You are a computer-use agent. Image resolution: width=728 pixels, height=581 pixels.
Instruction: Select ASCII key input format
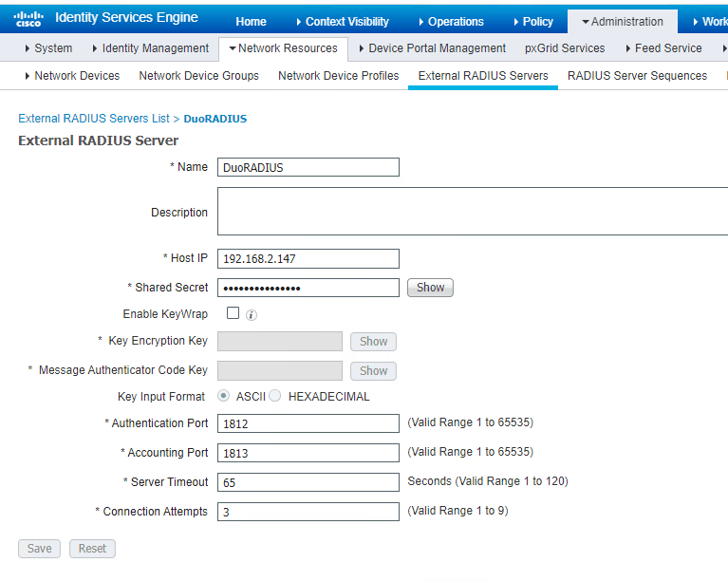click(224, 396)
